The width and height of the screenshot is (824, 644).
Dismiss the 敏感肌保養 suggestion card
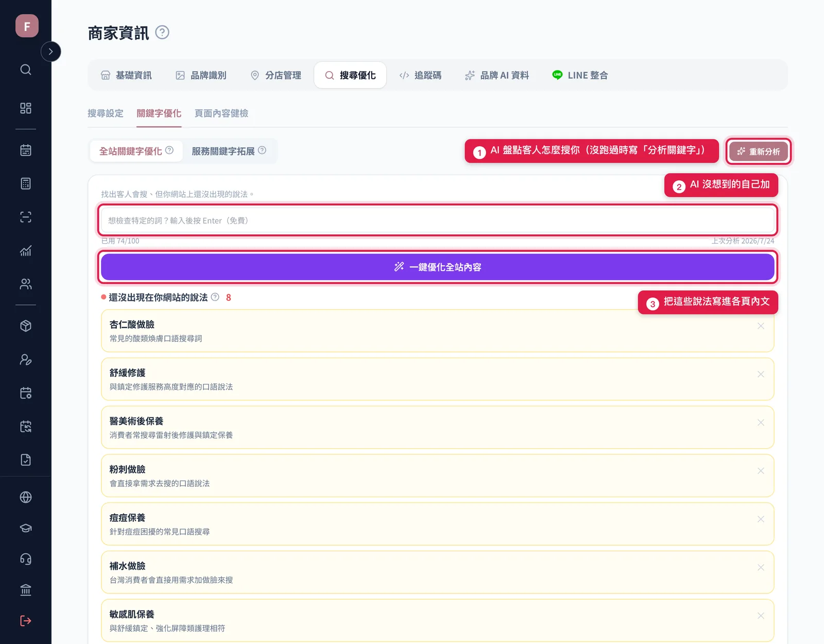pos(761,616)
